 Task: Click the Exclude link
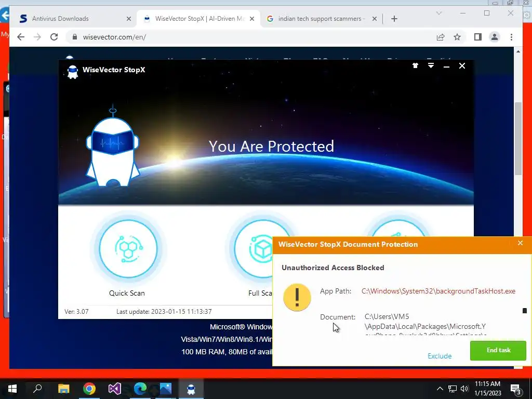(x=440, y=356)
